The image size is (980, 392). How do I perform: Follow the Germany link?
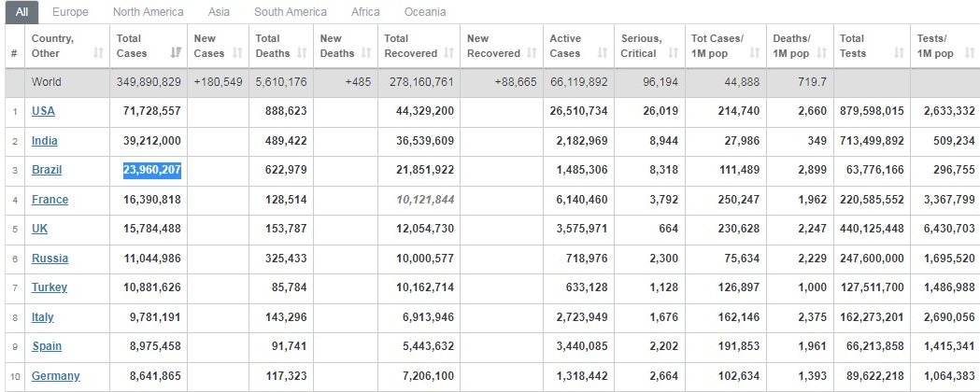pyautogui.click(x=56, y=376)
